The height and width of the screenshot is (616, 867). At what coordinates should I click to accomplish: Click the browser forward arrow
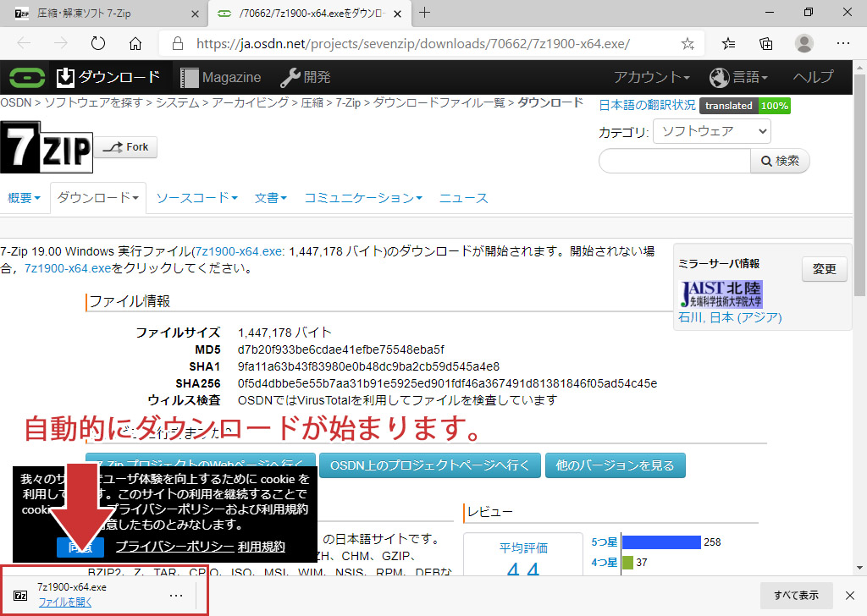[60, 43]
